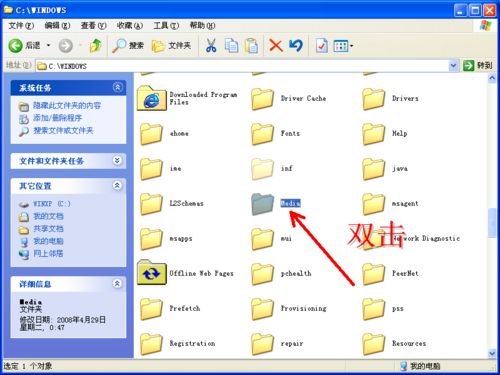The image size is (500, 375).
Task: Collapse the Details (详细信息) panel
Action: click(117, 284)
